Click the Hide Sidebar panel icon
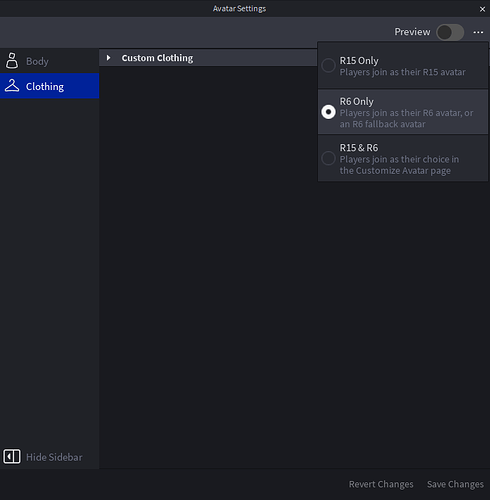Screen dimensions: 490x500 pyautogui.click(x=12, y=456)
